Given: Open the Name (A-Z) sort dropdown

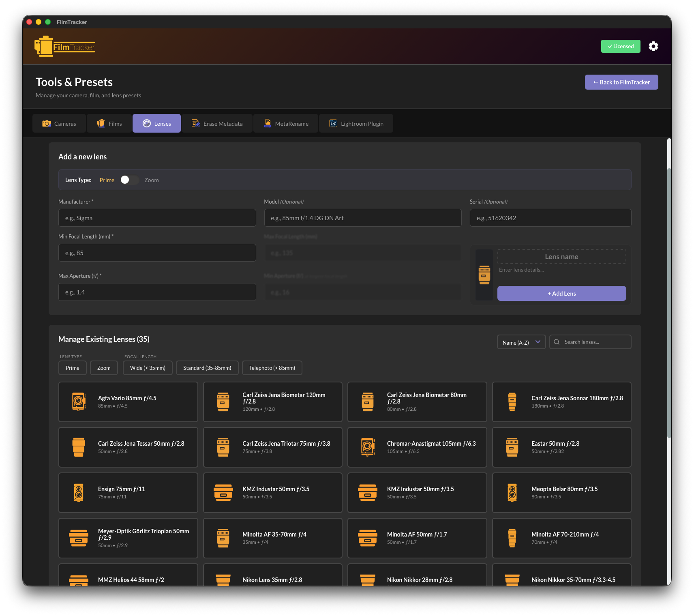Looking at the screenshot, I should pyautogui.click(x=521, y=342).
